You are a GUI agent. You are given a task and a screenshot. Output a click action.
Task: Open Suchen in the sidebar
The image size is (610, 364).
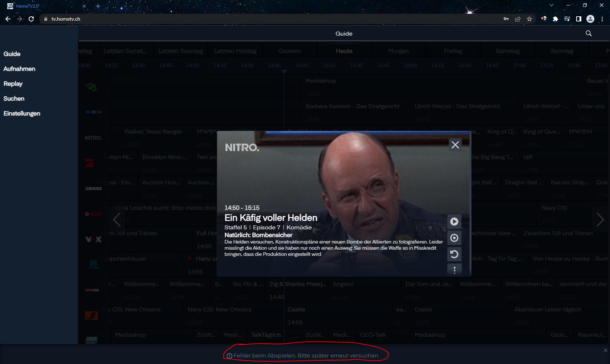point(14,98)
